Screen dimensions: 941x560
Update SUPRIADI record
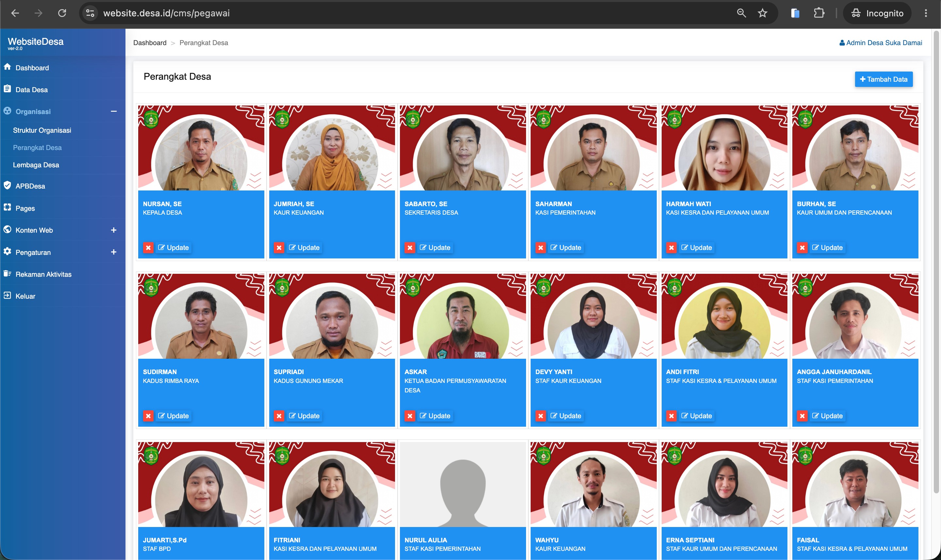pyautogui.click(x=304, y=416)
